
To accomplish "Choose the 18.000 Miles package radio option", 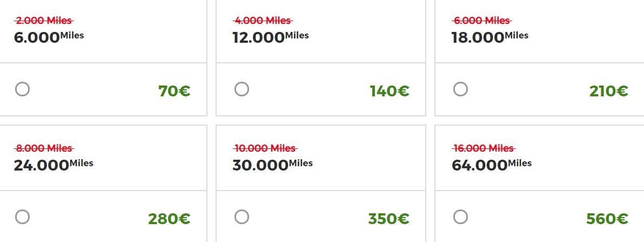I will click(x=460, y=89).
